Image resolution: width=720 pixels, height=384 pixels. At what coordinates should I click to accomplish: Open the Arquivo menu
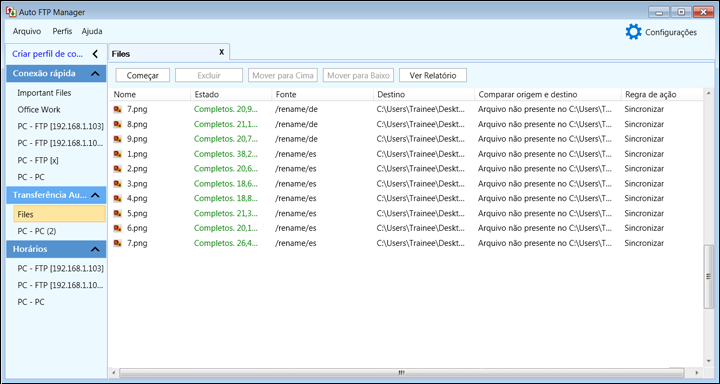(27, 32)
